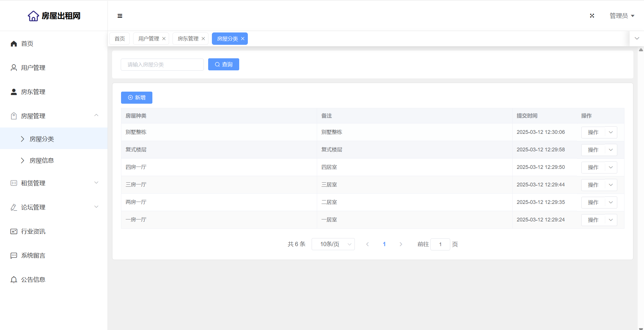This screenshot has width=644, height=330.
Task: Close the 用户管理 tab
Action: 164,39
